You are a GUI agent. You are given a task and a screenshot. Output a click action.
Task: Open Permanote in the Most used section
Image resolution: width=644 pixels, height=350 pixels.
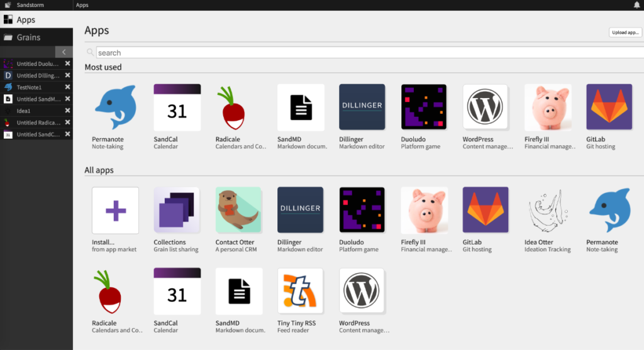(115, 107)
